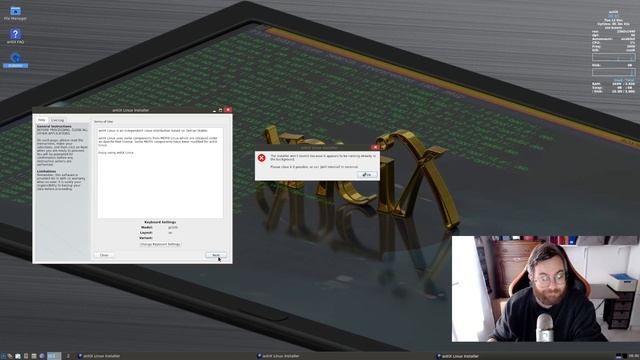Click the keyboard "Variant:" label
Screen dimensions: 640x360
click(x=146, y=238)
